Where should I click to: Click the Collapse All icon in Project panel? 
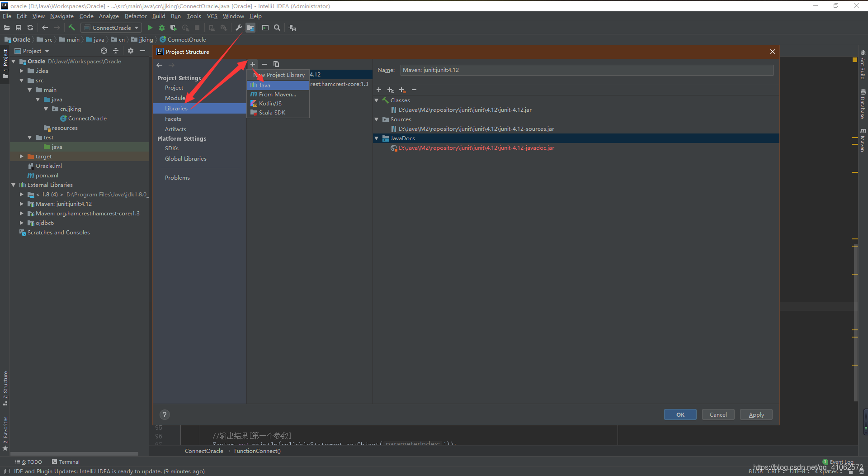(116, 51)
